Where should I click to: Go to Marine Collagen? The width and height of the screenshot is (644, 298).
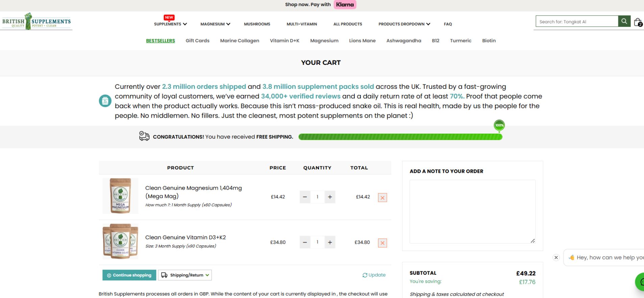point(240,40)
